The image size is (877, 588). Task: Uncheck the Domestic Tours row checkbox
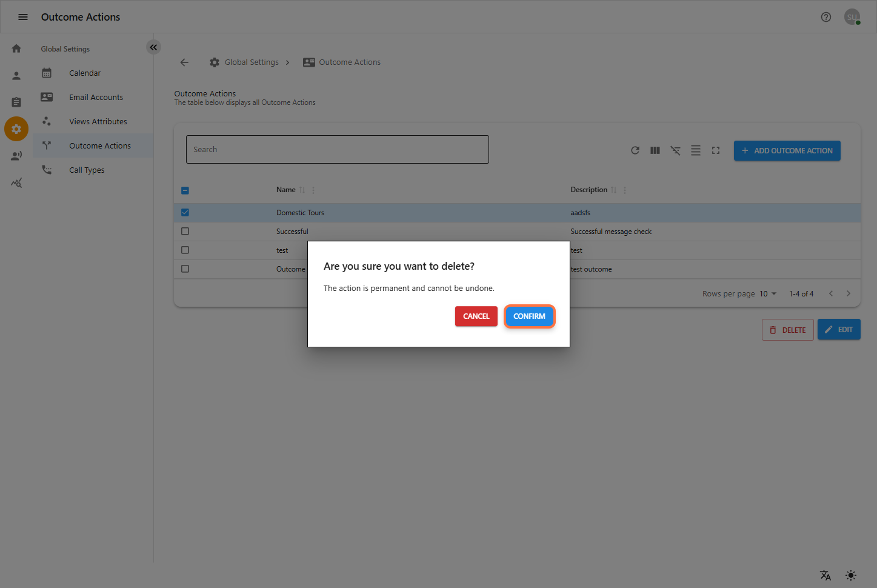(185, 213)
